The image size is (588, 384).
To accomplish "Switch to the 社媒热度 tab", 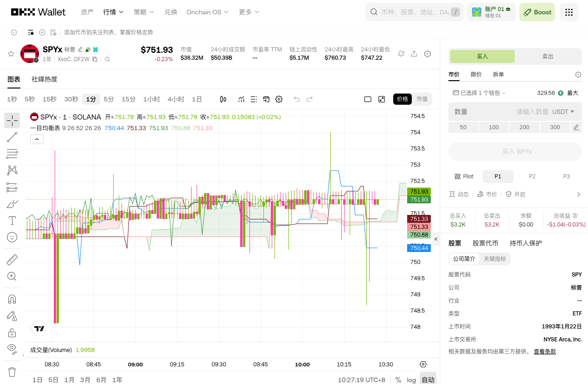I will tap(45, 79).
